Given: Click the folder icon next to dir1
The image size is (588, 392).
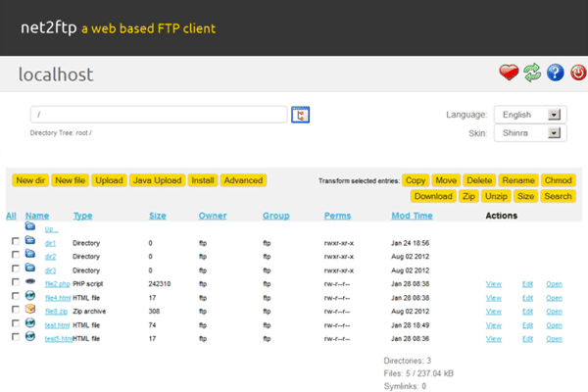Looking at the screenshot, I should point(30,241).
